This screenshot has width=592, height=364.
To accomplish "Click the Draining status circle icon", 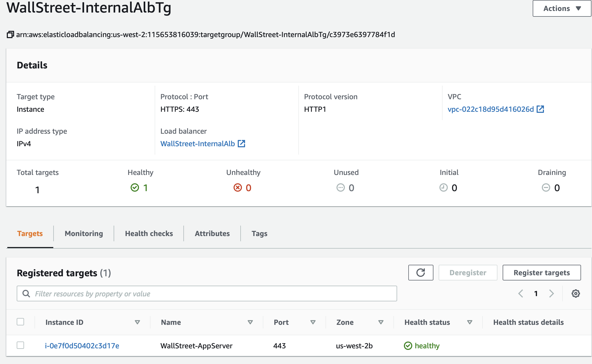I will click(546, 187).
